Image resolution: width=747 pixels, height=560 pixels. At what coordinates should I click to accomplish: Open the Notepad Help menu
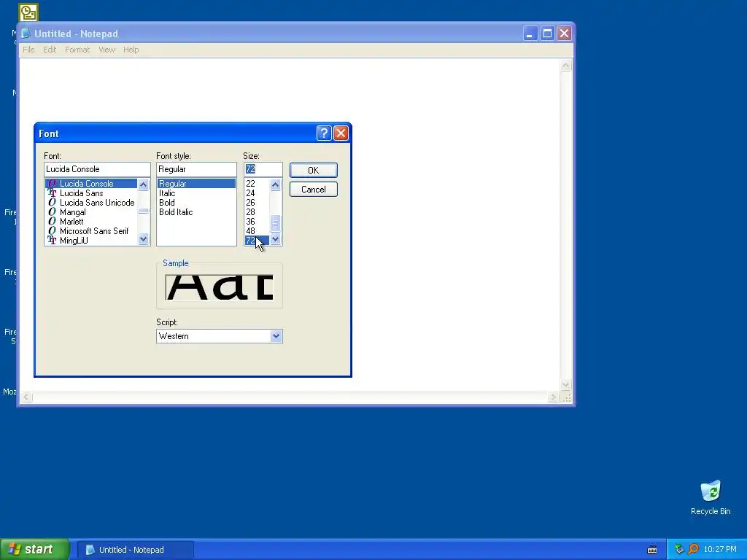click(131, 50)
